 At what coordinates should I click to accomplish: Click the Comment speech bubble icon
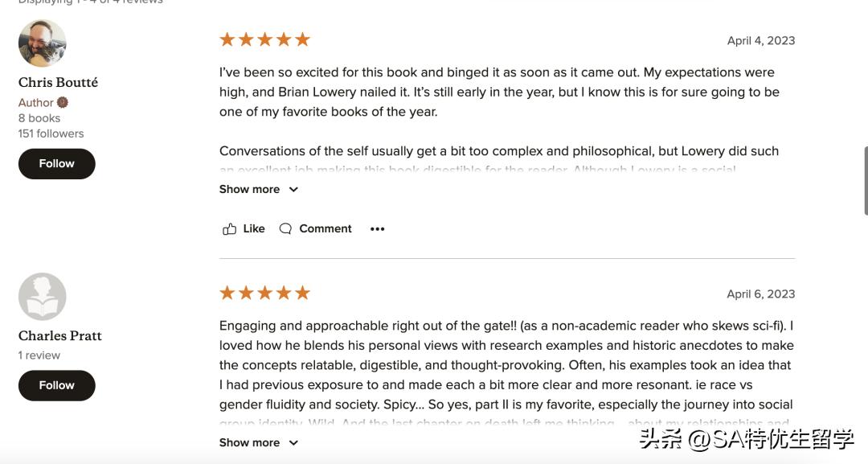point(285,229)
